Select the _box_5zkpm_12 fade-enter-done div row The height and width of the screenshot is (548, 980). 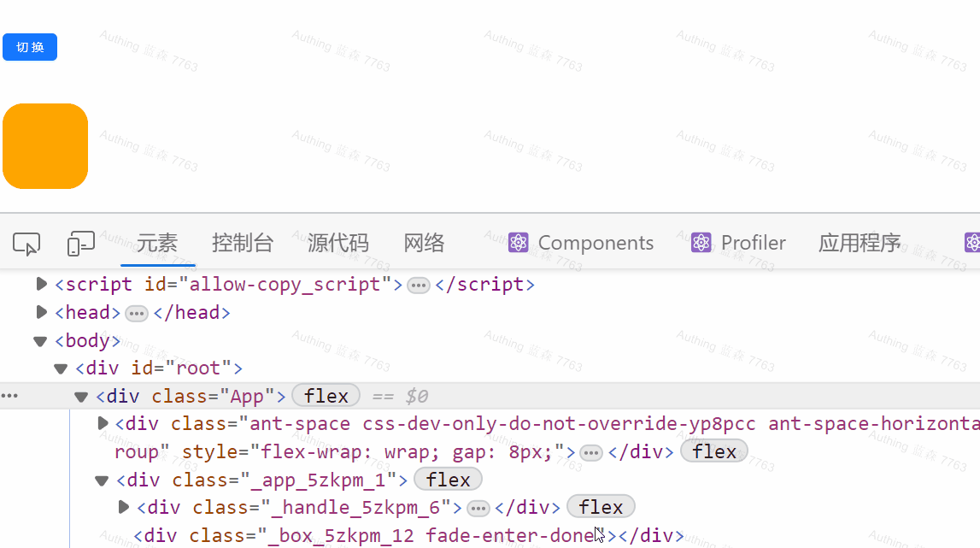coord(408,535)
